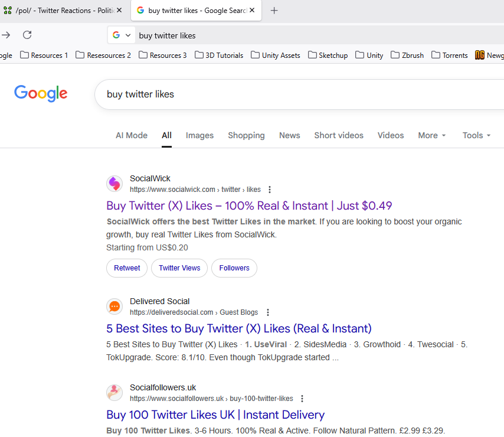The width and height of the screenshot is (504, 437).
Task: Open the Unity bookmark folder
Action: coord(369,56)
